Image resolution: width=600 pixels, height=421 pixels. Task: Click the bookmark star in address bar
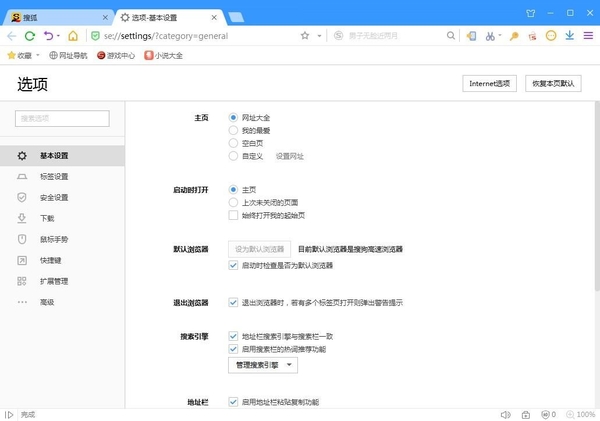click(305, 35)
